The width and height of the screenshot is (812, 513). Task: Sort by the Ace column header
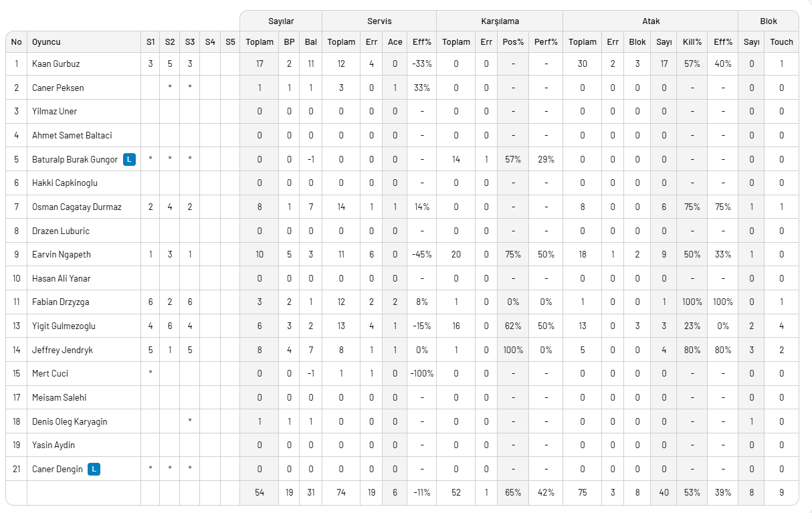(x=395, y=42)
